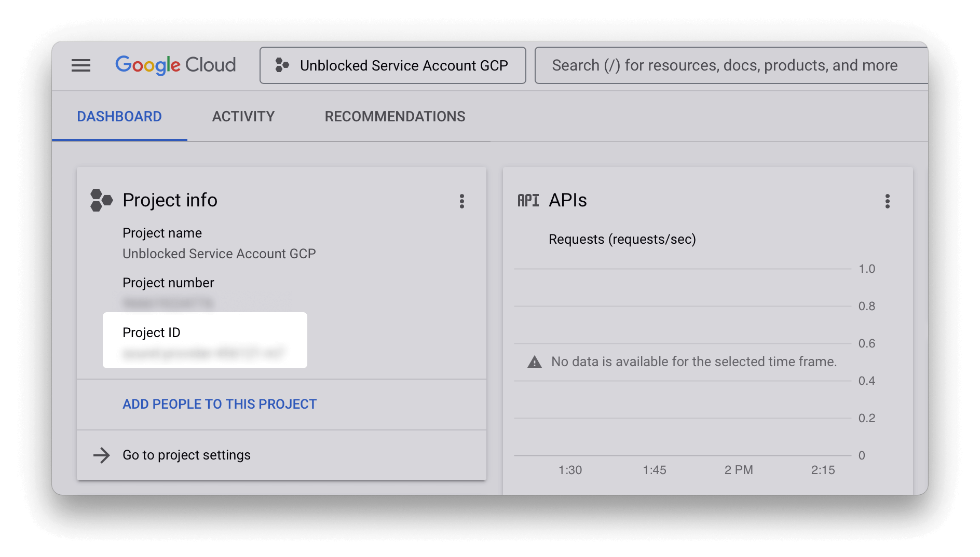Click the 1.0 value on chart axis
980x557 pixels.
coord(867,269)
